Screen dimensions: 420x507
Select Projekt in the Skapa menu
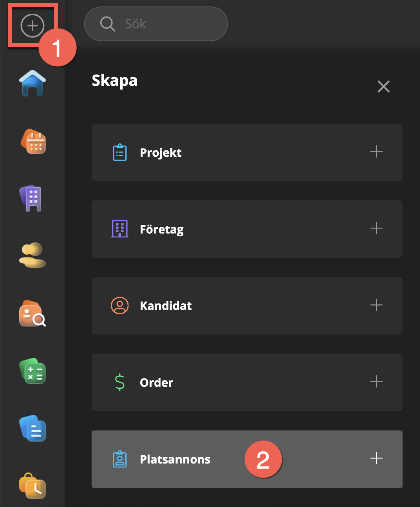point(161,152)
